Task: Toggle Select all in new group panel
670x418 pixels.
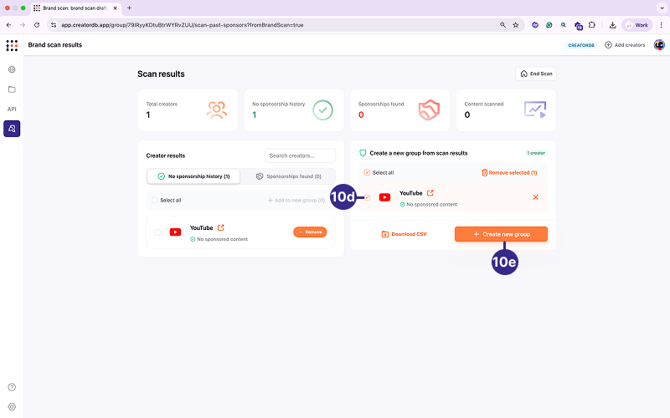Action: pyautogui.click(x=367, y=173)
